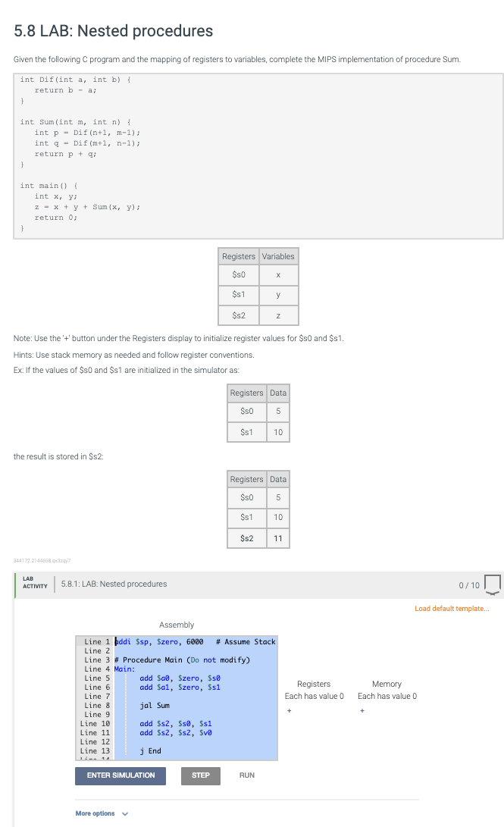This screenshot has height=827, width=504.
Task: Add a memory value with plus under Memory
Action: pyautogui.click(x=362, y=710)
